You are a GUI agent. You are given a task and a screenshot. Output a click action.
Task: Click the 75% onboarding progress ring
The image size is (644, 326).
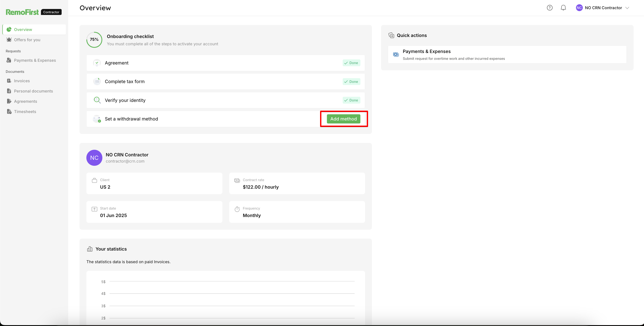coord(94,40)
